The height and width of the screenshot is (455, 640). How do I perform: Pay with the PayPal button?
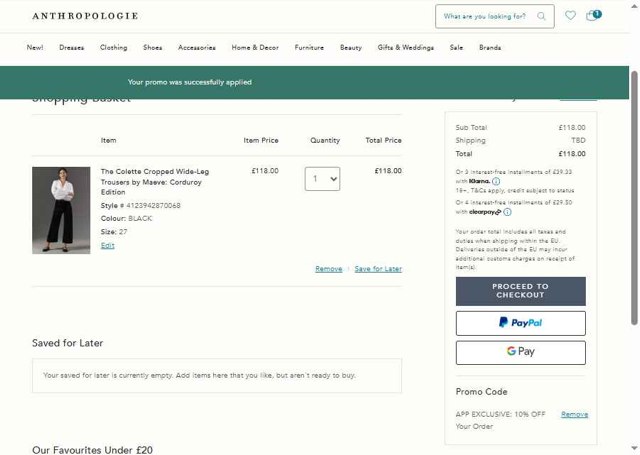click(520, 323)
